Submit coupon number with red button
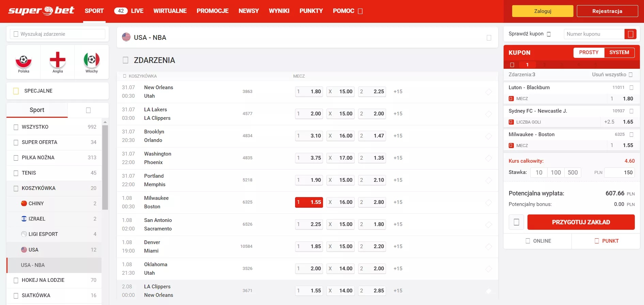The height and width of the screenshot is (305, 644). click(630, 34)
